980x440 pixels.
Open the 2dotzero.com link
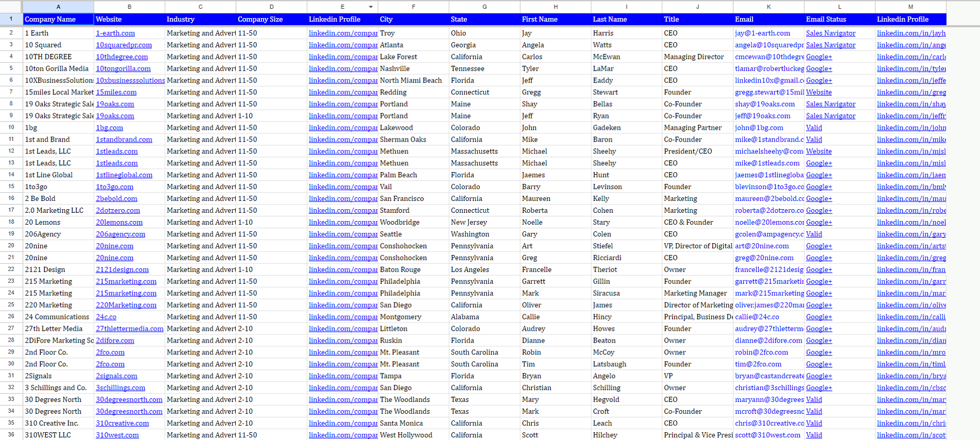[x=118, y=211]
